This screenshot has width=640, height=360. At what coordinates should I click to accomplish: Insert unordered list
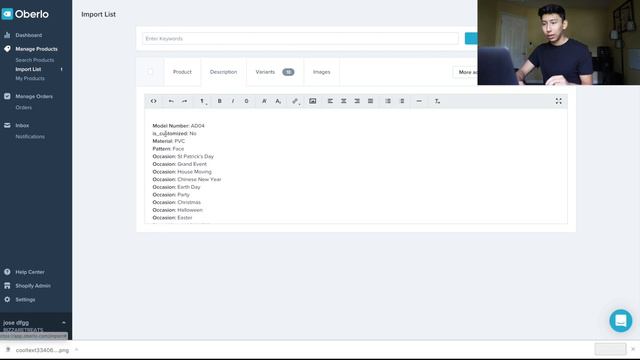402,101
